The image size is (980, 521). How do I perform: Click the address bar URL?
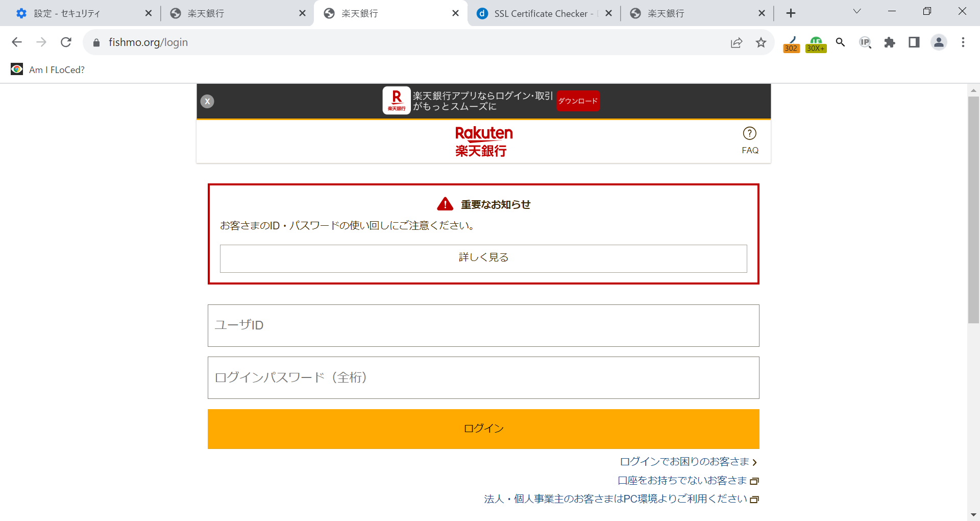click(x=148, y=42)
